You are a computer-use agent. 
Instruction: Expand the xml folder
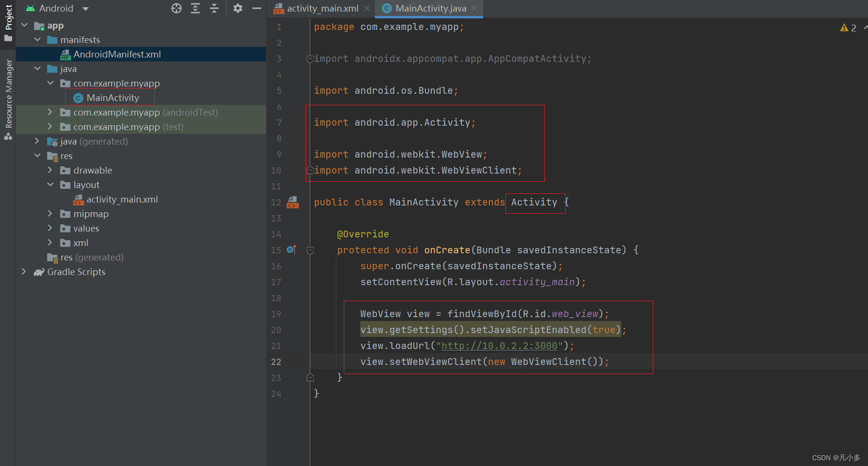pos(50,243)
